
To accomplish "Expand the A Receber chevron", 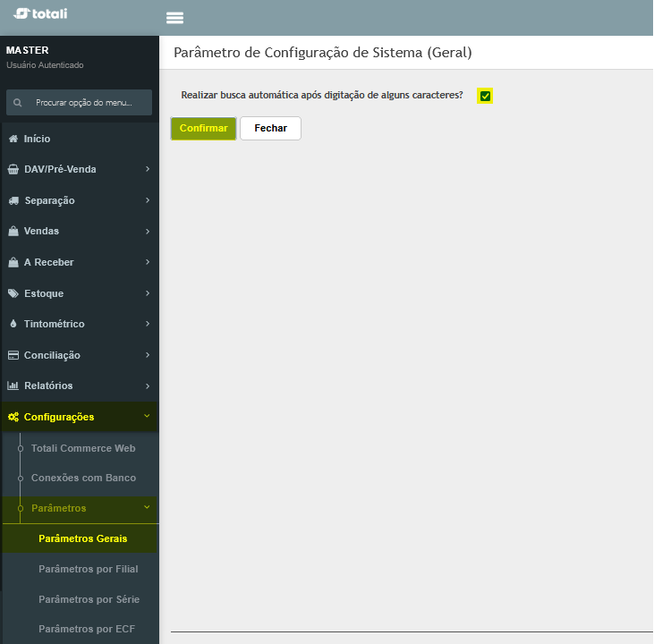I will [x=148, y=262].
